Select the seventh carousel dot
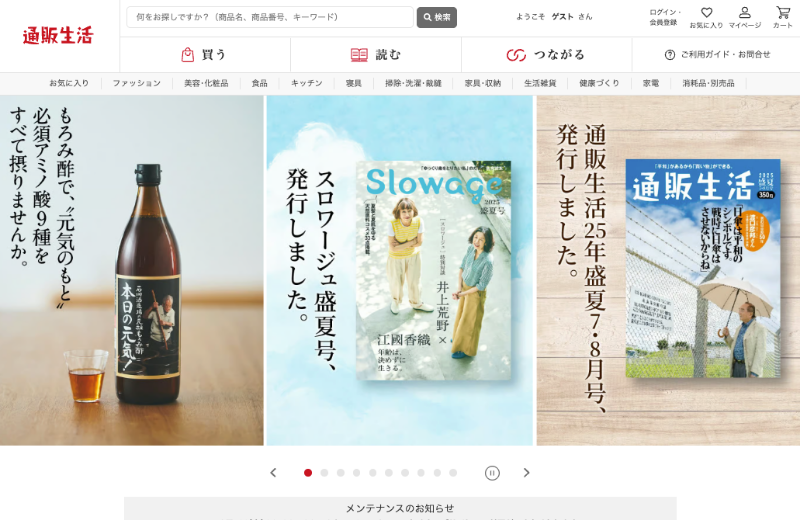This screenshot has height=520, width=800. click(x=405, y=473)
